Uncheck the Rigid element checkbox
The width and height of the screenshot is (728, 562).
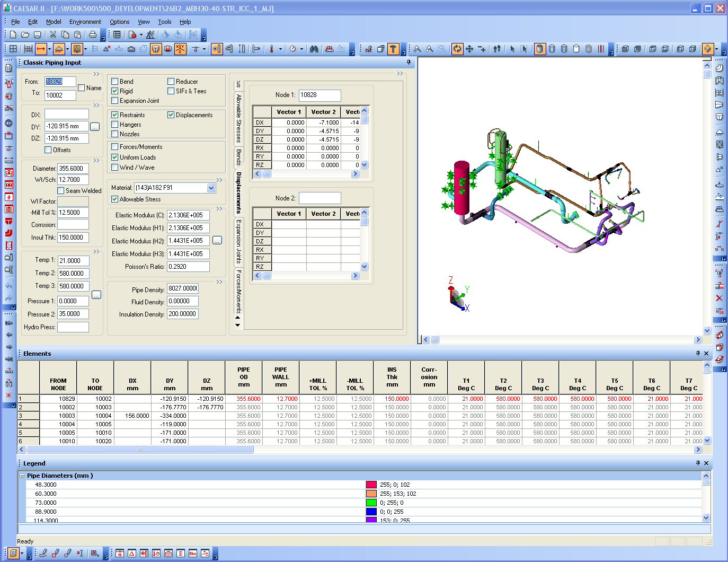tap(114, 91)
